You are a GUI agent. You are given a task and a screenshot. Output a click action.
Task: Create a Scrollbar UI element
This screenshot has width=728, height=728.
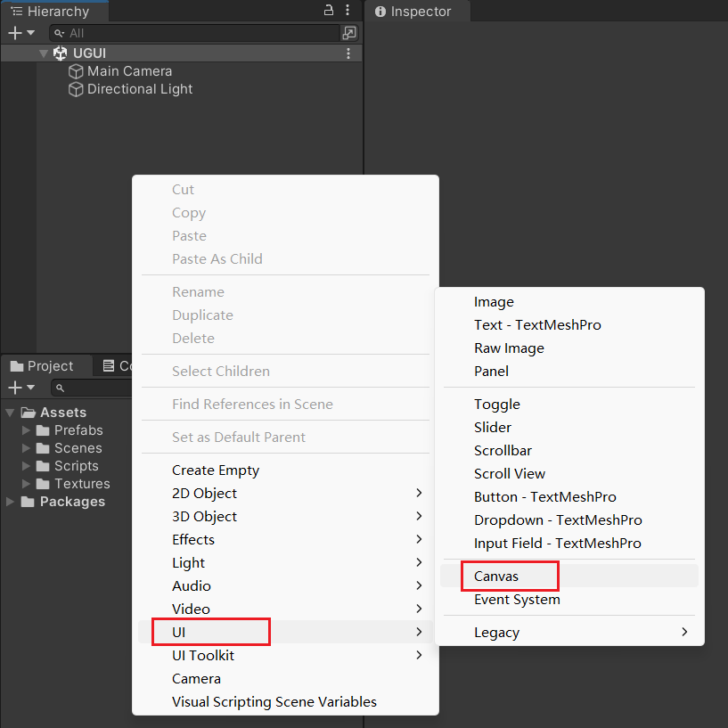pyautogui.click(x=569, y=450)
